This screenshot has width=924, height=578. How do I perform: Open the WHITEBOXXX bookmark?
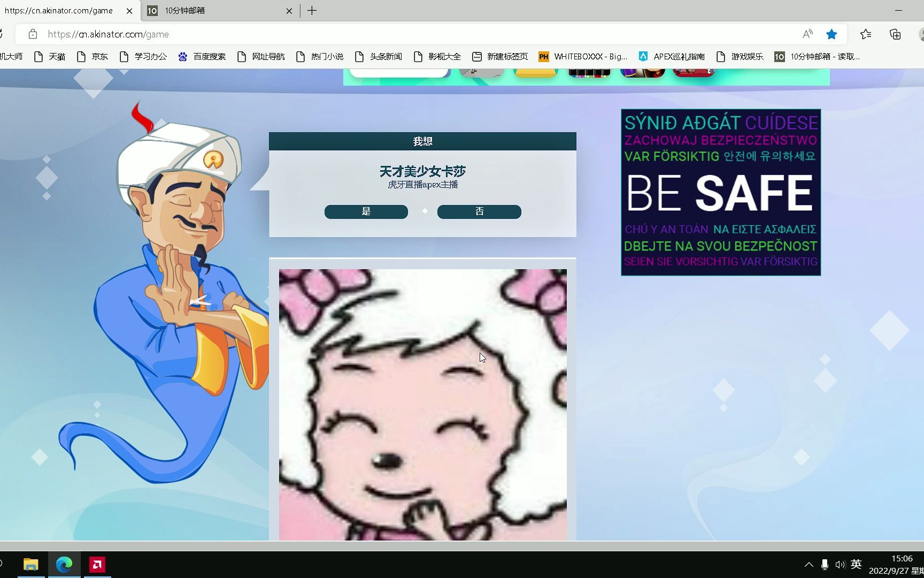pyautogui.click(x=583, y=56)
